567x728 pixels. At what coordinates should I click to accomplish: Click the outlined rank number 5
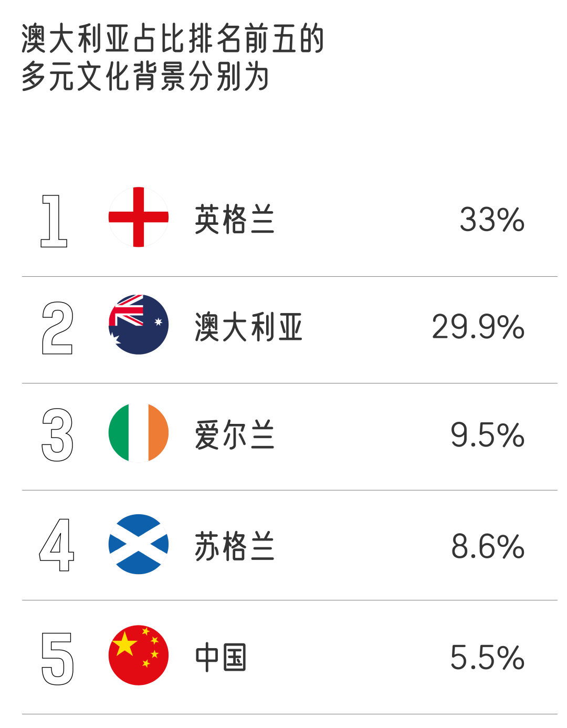point(57,659)
